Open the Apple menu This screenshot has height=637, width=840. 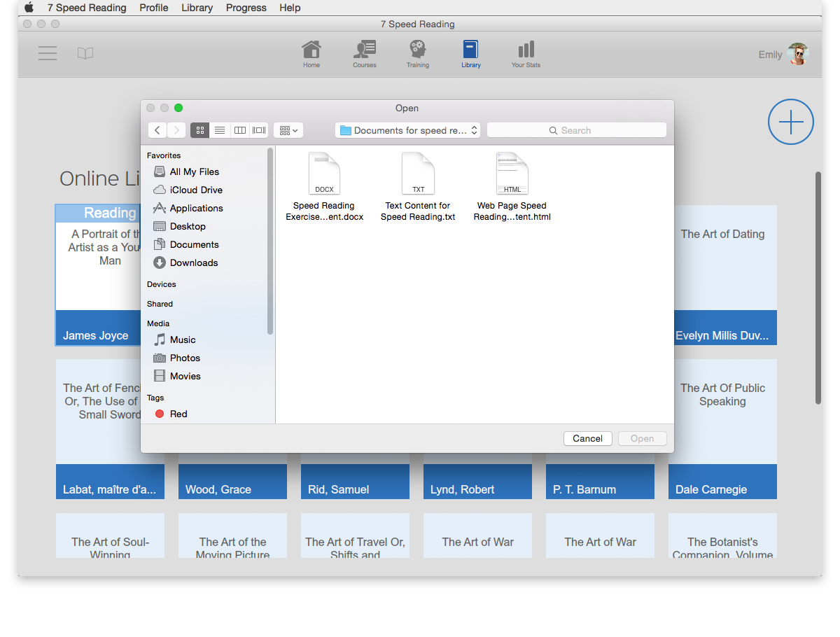[29, 8]
